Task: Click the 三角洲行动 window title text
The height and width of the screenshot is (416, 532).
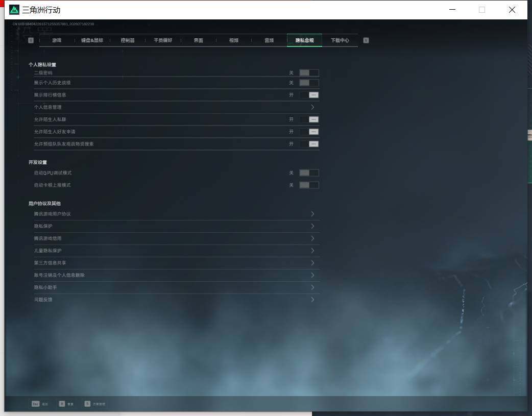Action: (41, 10)
